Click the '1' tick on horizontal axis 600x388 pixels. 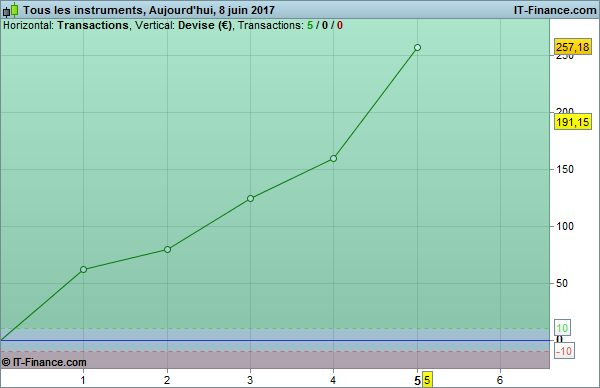[83, 380]
